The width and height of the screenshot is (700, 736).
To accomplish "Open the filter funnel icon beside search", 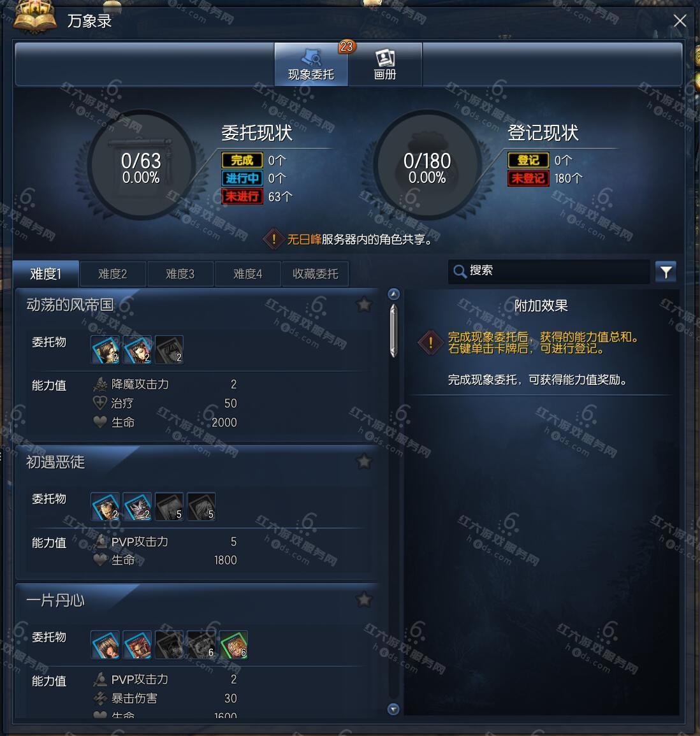I will click(x=666, y=271).
